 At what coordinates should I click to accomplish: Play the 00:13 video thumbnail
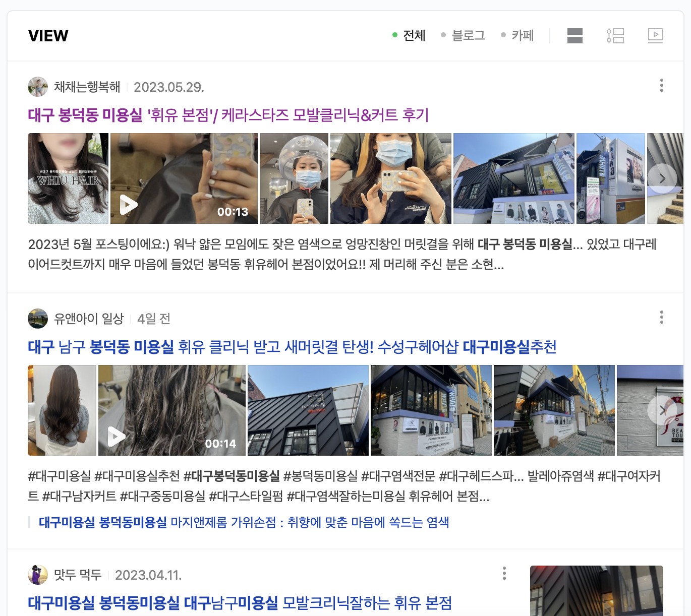click(184, 178)
